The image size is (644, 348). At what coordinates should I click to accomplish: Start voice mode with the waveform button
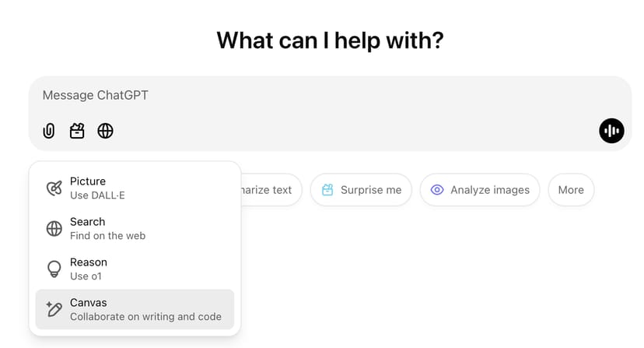coord(611,131)
